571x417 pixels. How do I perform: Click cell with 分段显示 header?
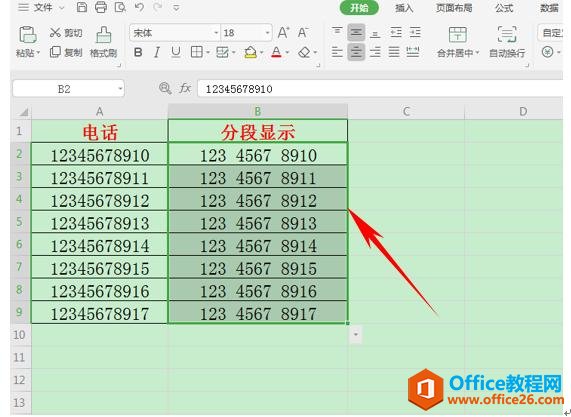click(258, 131)
